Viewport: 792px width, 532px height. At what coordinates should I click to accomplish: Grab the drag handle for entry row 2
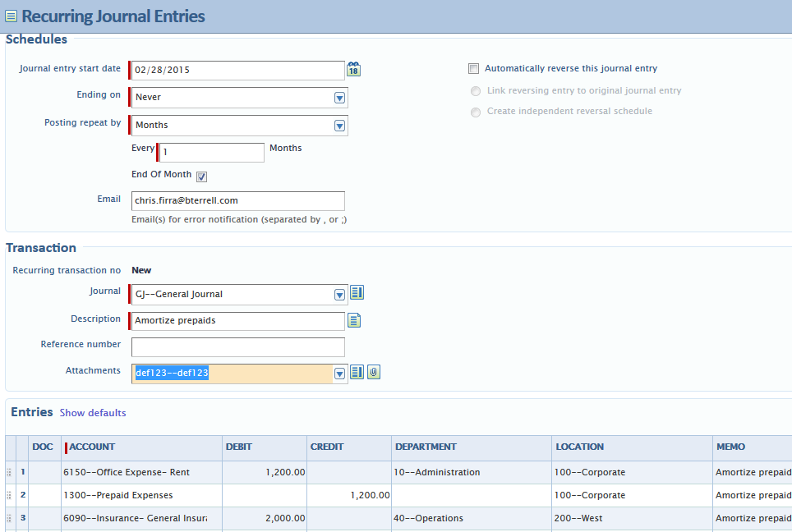tap(8, 495)
